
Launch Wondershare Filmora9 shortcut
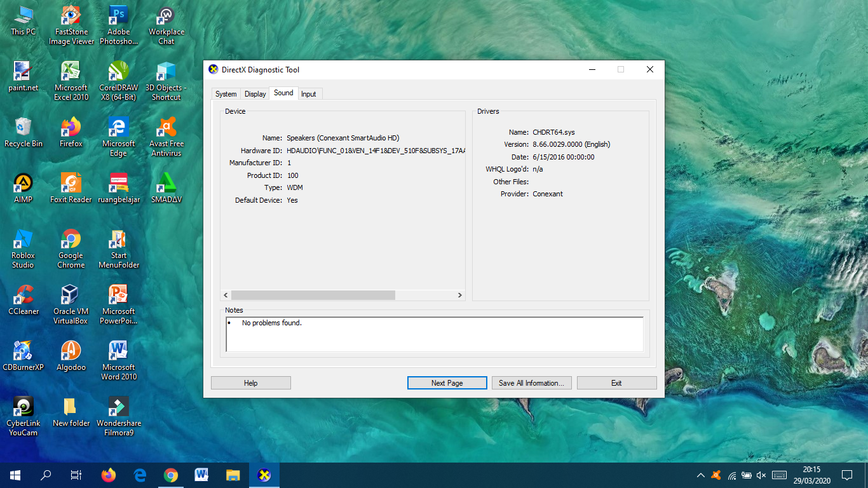118,416
